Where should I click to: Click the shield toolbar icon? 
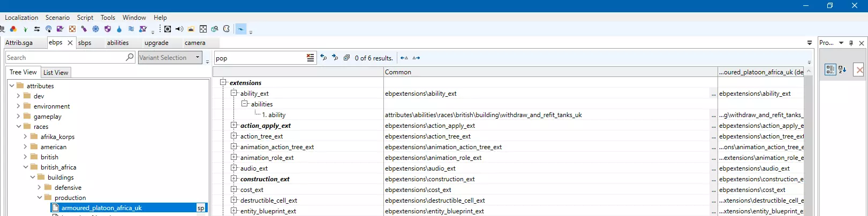108,29
